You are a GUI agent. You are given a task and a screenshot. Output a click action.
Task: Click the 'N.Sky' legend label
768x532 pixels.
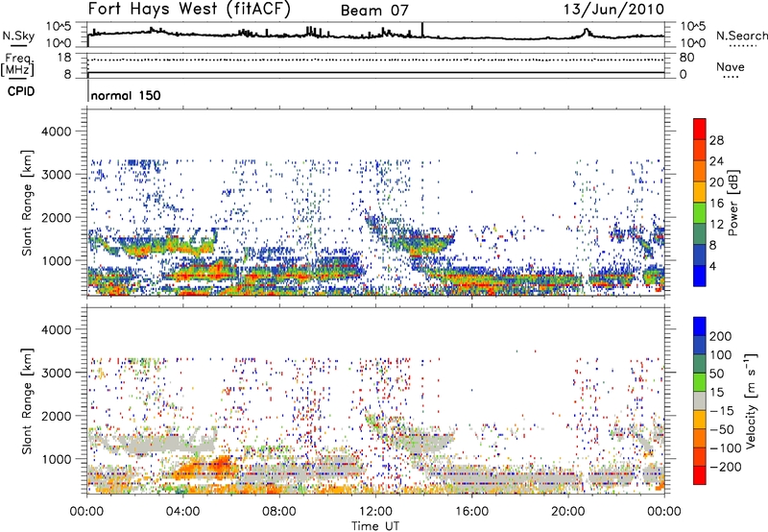pyautogui.click(x=18, y=36)
